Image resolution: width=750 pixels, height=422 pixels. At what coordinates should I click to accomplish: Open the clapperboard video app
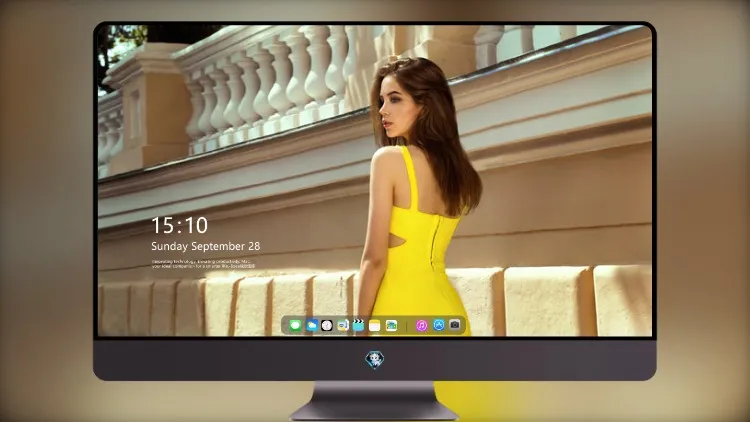pyautogui.click(x=358, y=326)
